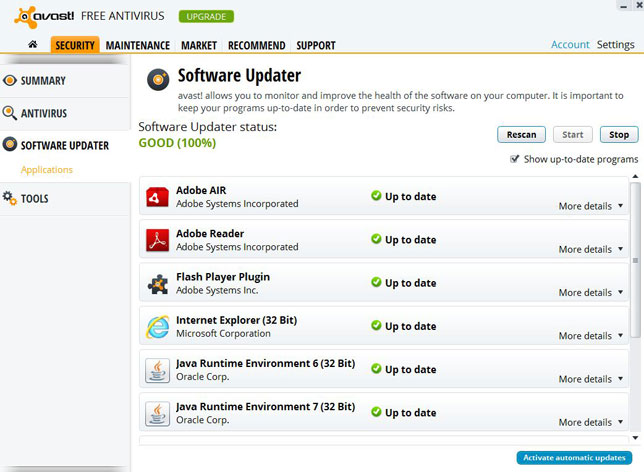Click the 'Microsoft Corporation' vendor text
Screen dimensions: 644x472
click(x=223, y=333)
